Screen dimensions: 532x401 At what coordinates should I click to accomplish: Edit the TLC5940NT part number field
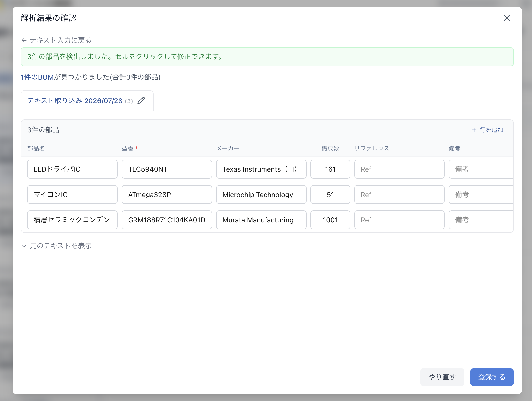(167, 169)
